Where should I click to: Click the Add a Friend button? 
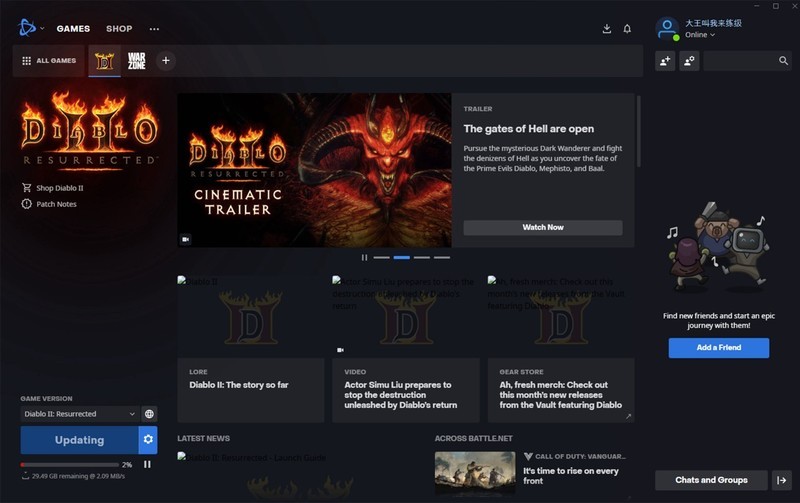point(719,347)
